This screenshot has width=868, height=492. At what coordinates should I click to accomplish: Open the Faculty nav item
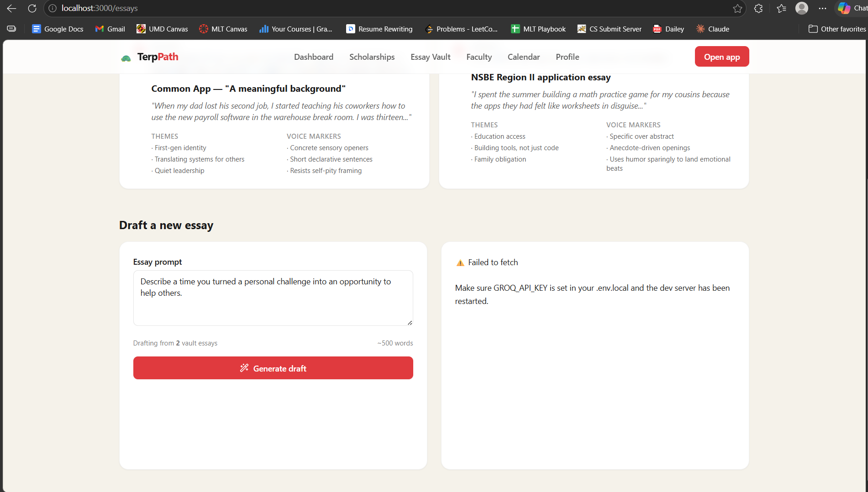479,57
